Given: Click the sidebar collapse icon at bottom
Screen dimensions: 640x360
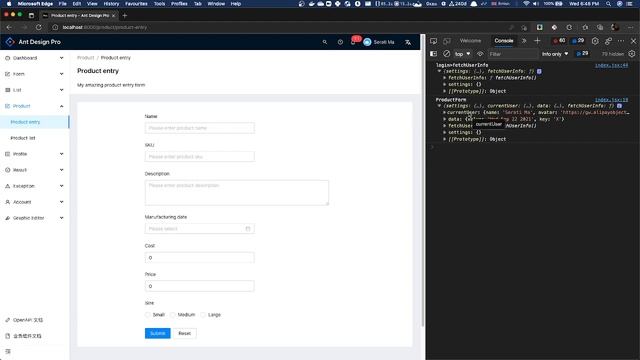Looking at the screenshot, I should (8, 351).
